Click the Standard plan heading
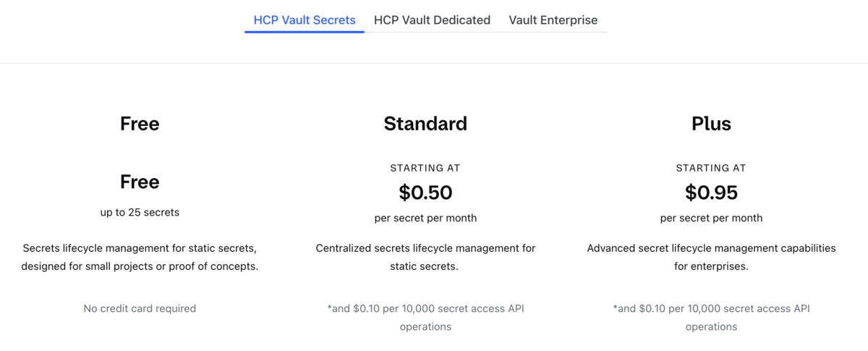The height and width of the screenshot is (351, 868). point(425,124)
